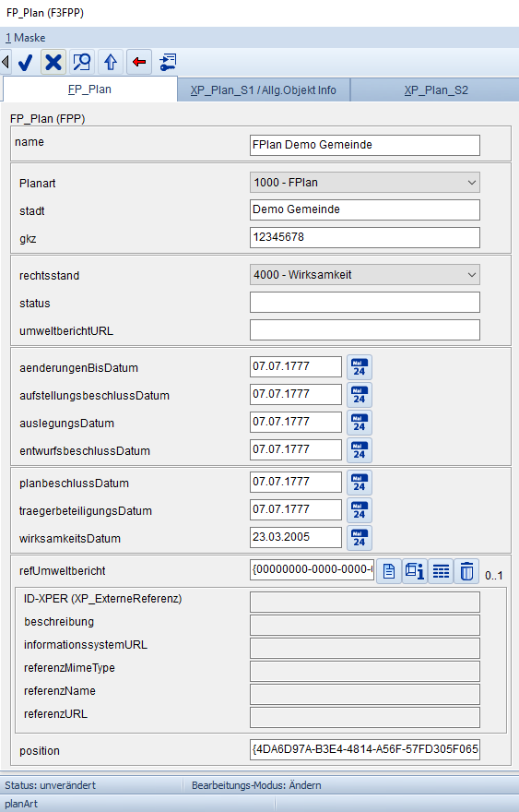The image size is (519, 812).
Task: Collapse toolbar with left triangle arrow
Action: [x=6, y=62]
